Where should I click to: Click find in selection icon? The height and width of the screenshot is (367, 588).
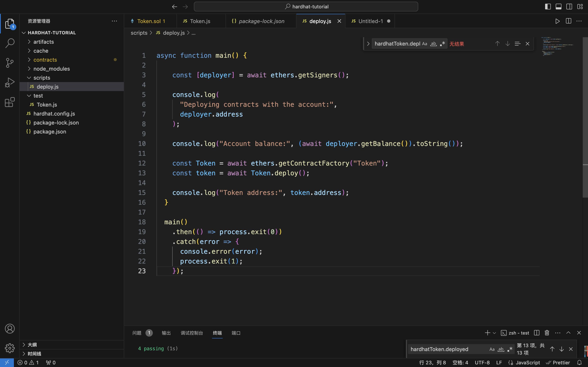[518, 44]
